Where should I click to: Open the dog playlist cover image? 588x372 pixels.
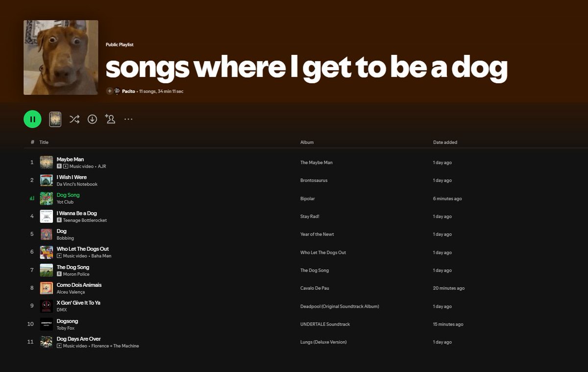click(x=61, y=57)
